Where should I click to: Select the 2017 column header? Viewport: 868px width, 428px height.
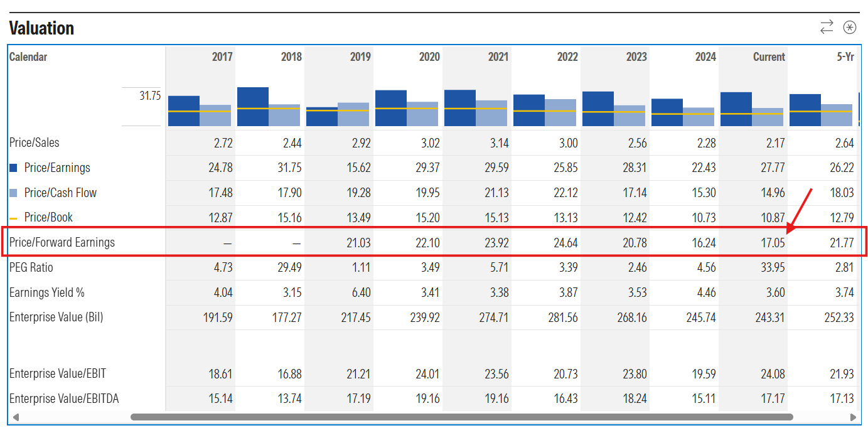click(222, 57)
